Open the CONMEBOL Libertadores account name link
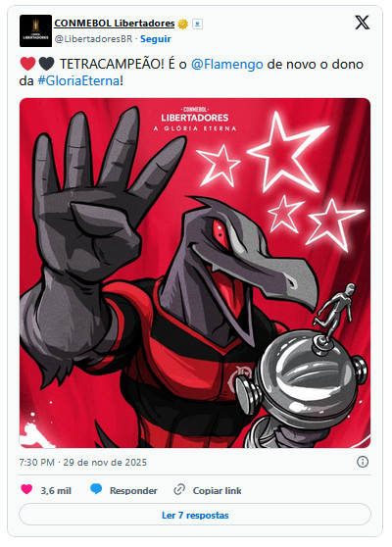Viewport: 392px width, 547px height. [x=115, y=24]
